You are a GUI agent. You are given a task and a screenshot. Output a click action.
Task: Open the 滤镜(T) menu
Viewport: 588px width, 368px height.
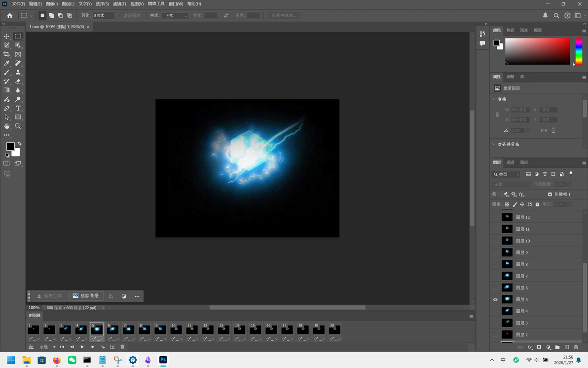coord(119,4)
